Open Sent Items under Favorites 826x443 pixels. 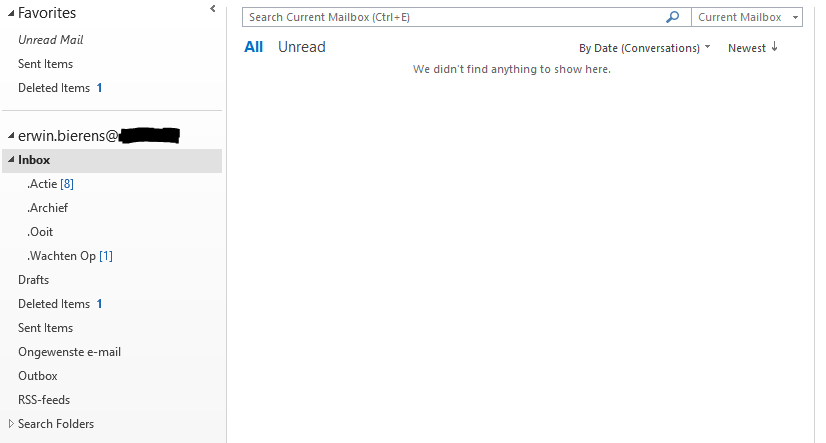click(45, 64)
